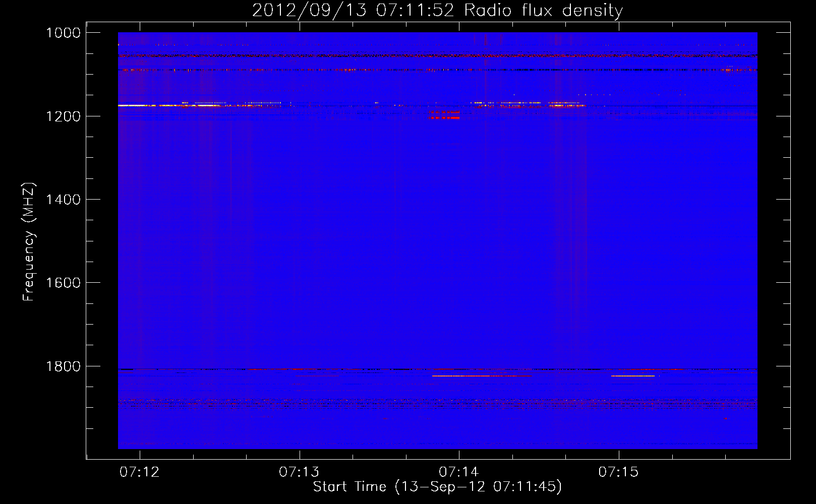Select the 1000 frequency tick label
This screenshot has height=504, width=816.
point(63,33)
